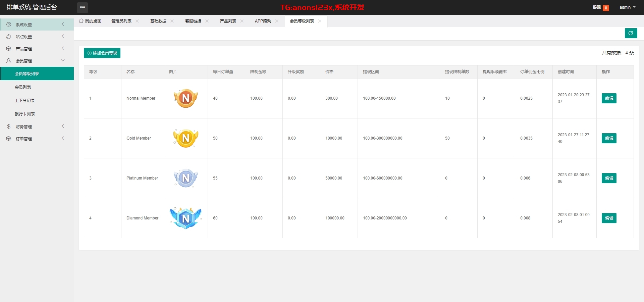Screen dimensions: 644x302
Task: Close the 管理员列表 tab
Action: click(x=137, y=21)
